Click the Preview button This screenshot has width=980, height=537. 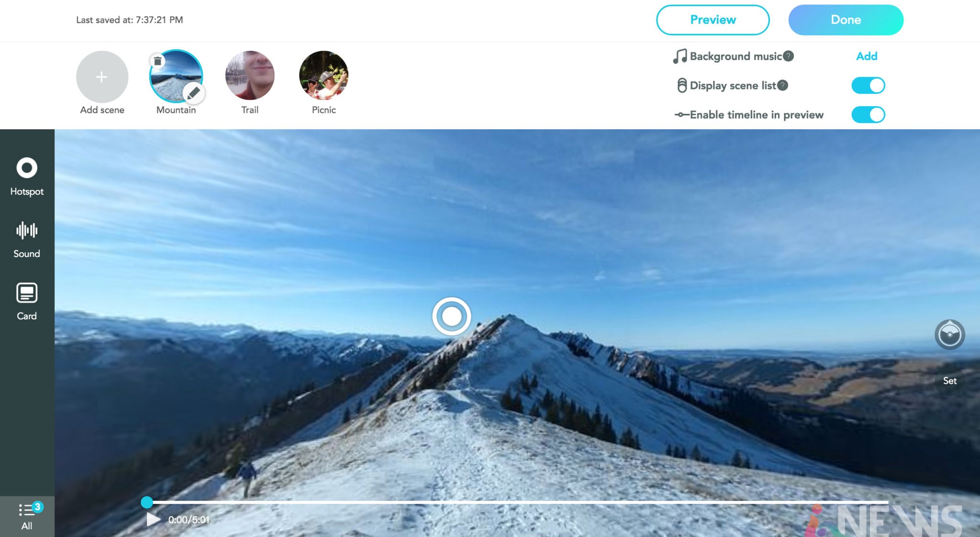click(713, 20)
